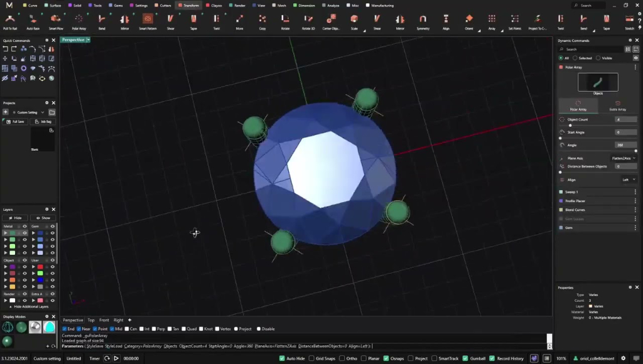Viewport: 643px width, 364px height.
Task: Open the Smart Flow tool
Action: point(56,22)
